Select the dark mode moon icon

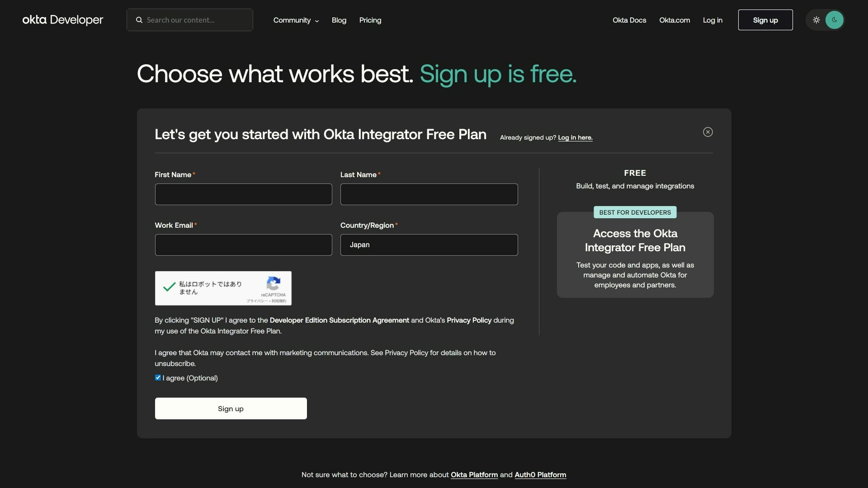[834, 20]
